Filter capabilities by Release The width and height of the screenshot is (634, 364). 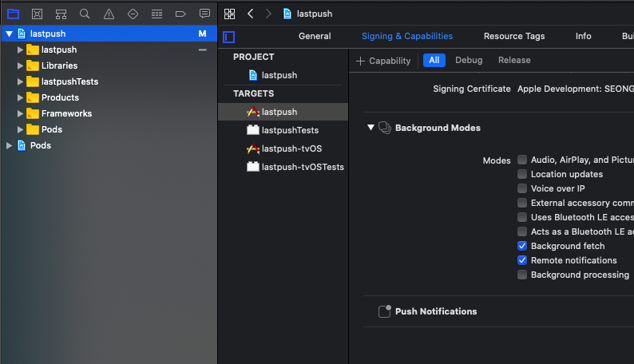pyautogui.click(x=514, y=60)
